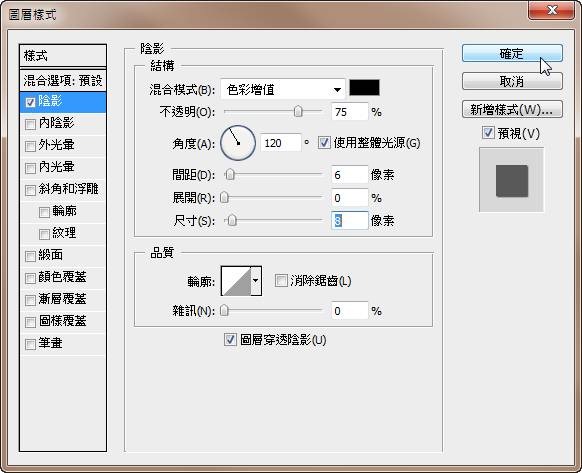This screenshot has height=473, width=582.
Task: Expand the 輪廓 contour picker arrow
Action: [256, 281]
